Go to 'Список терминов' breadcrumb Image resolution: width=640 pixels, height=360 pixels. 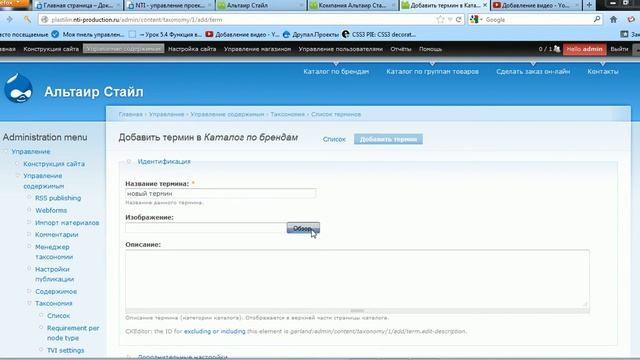click(336, 114)
